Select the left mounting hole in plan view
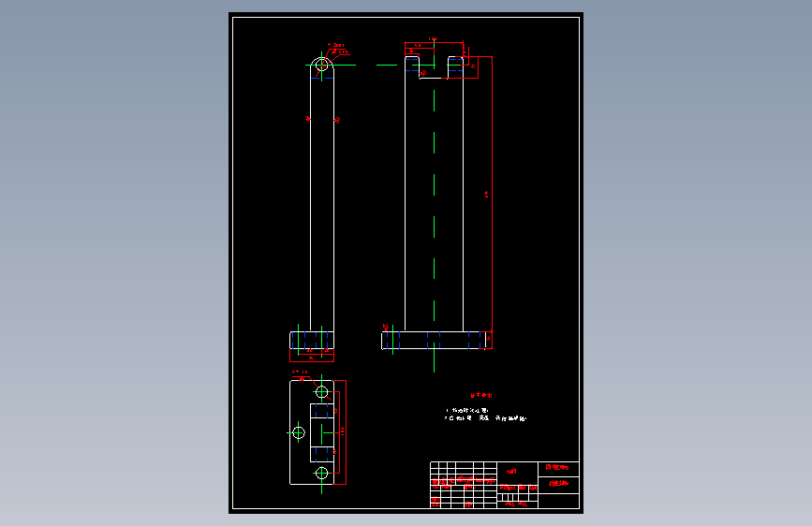The image size is (812, 526). pos(299,432)
